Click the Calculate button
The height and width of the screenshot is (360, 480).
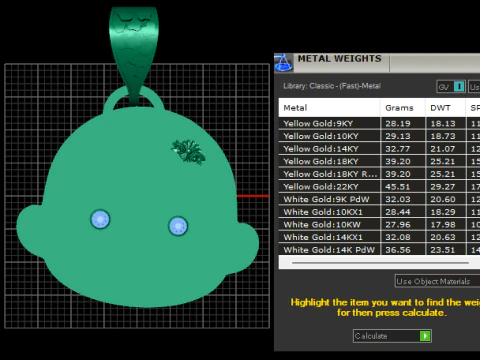coord(392,336)
